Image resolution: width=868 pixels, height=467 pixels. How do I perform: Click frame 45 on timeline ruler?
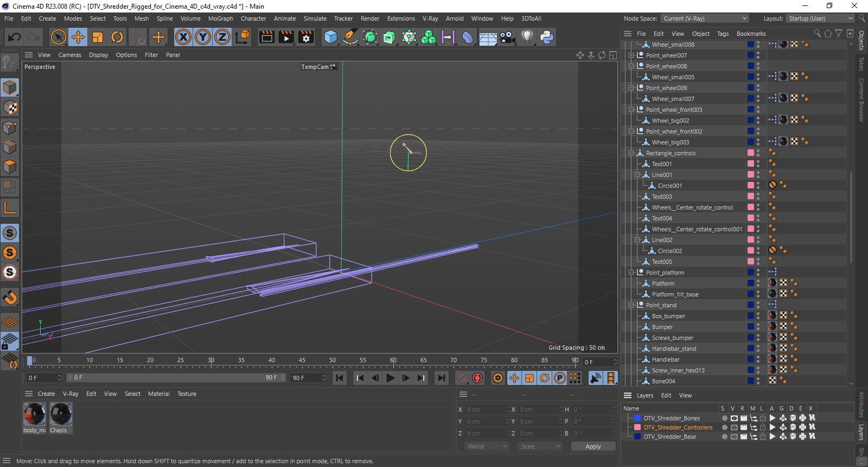click(x=302, y=360)
